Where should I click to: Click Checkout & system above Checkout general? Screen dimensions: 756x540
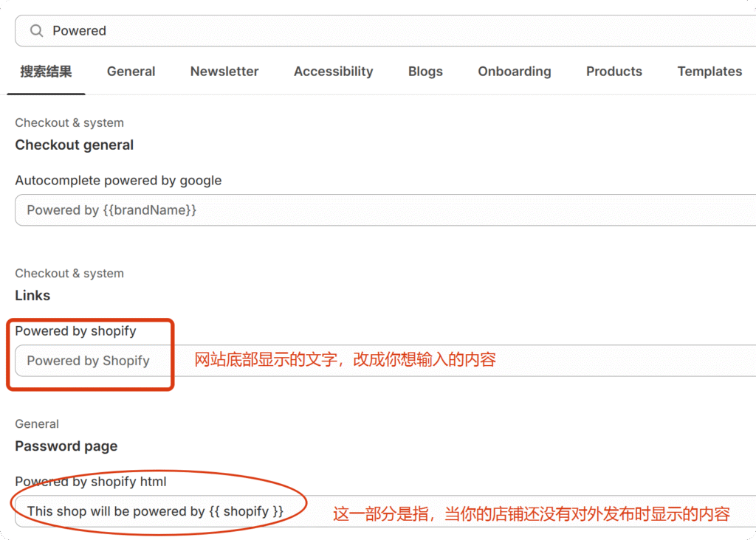pos(69,123)
